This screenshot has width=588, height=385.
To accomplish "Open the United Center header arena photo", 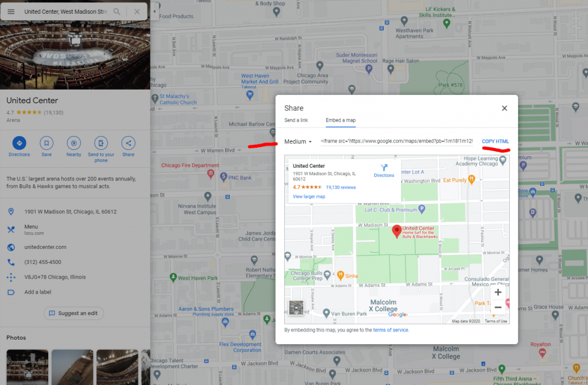I will click(75, 56).
